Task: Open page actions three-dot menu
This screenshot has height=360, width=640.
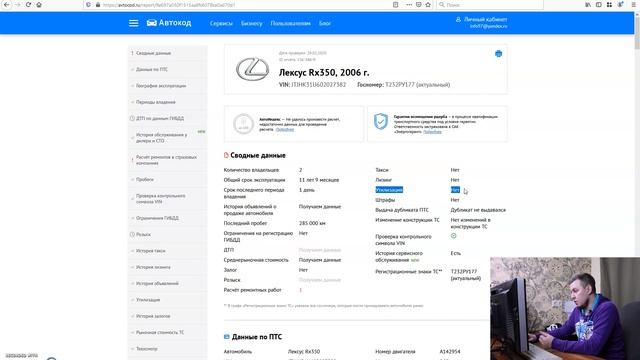Action: pyautogui.click(x=409, y=4)
